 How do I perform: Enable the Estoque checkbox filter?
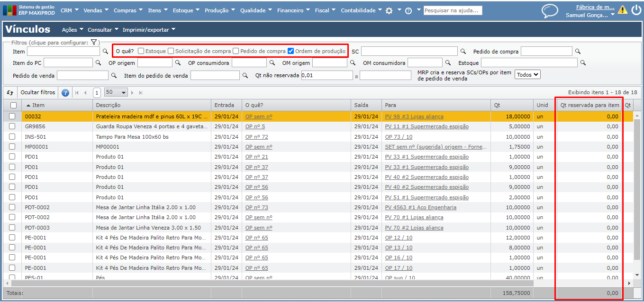point(141,51)
